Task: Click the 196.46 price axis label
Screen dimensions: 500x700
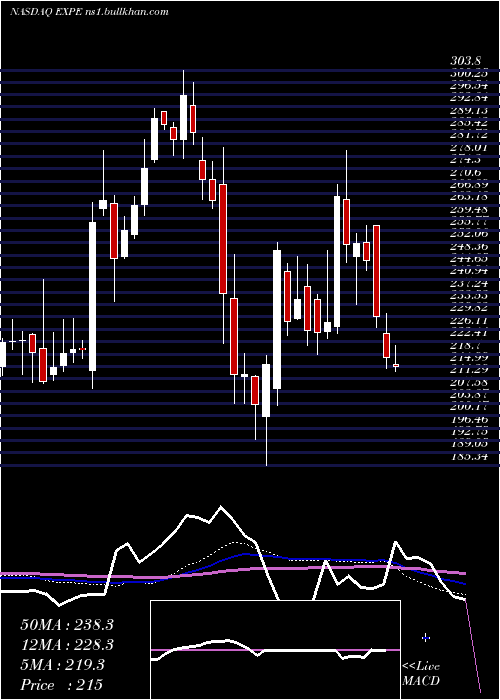Action: point(468,420)
